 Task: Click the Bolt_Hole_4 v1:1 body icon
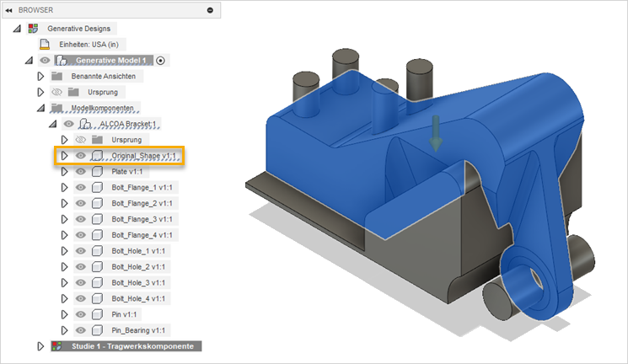point(97,299)
